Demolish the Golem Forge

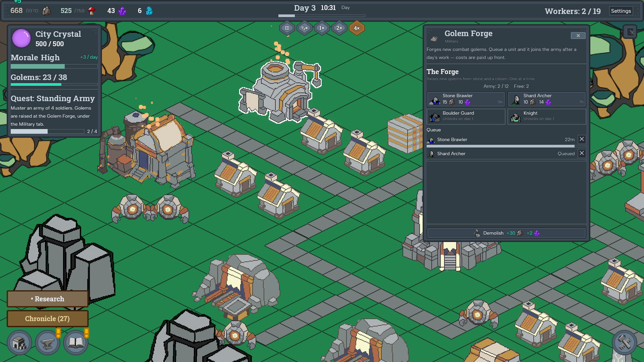(506, 233)
